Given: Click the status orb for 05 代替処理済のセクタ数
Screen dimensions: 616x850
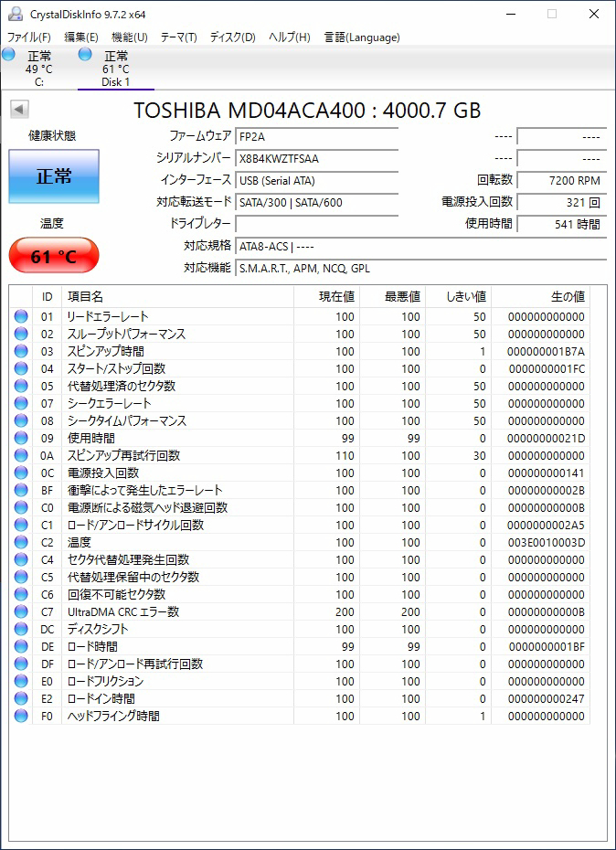Looking at the screenshot, I should point(21,386).
